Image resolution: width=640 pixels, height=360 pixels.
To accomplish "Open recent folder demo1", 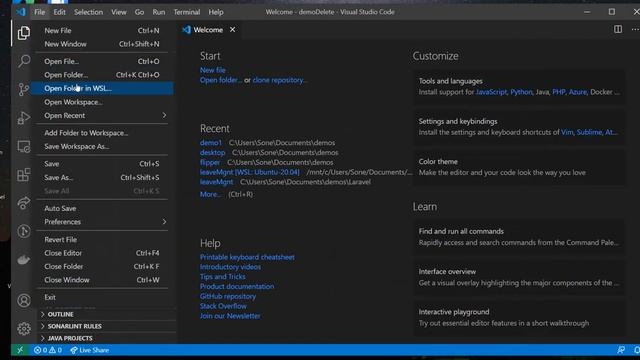I will coord(211,143).
